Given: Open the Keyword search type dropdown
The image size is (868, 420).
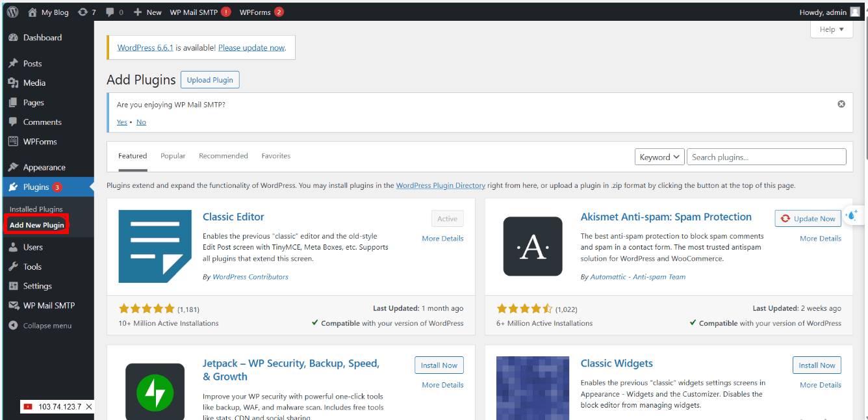Looking at the screenshot, I should click(659, 157).
